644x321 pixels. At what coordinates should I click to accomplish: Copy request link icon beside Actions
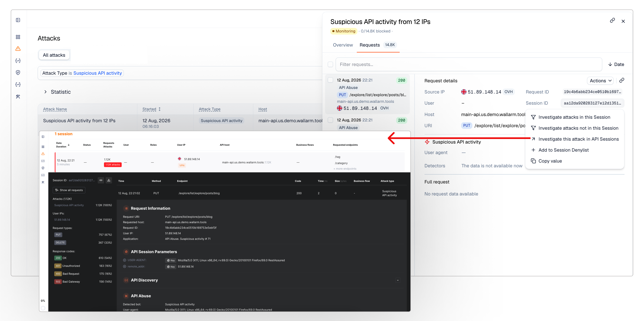click(x=622, y=80)
